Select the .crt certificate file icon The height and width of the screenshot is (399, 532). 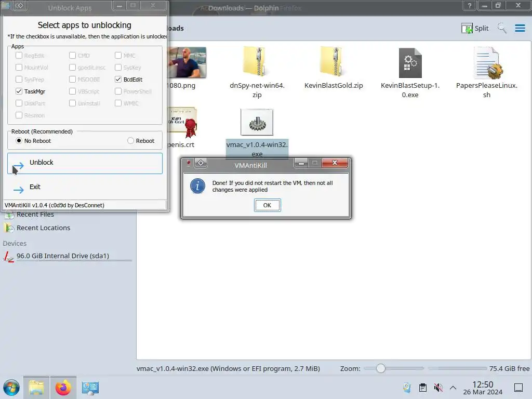(x=183, y=122)
